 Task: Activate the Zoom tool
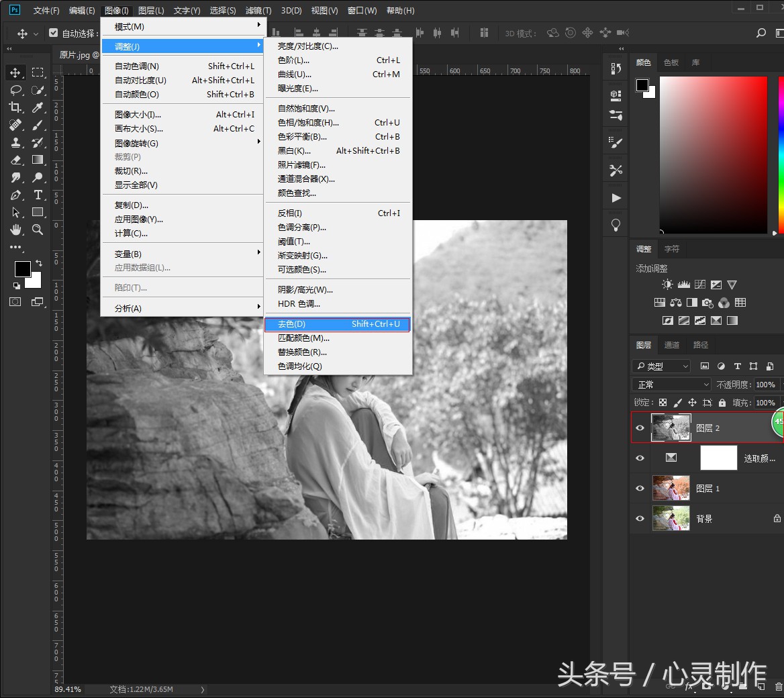tap(38, 230)
